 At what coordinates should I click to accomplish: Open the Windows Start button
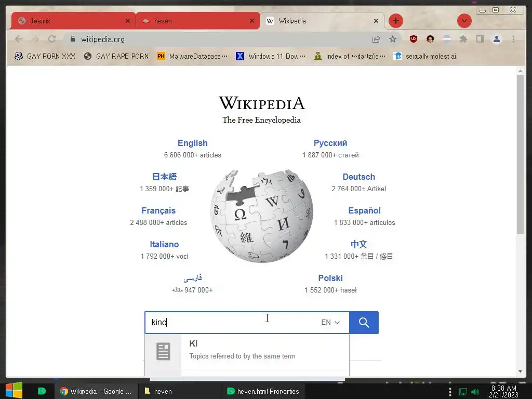point(14,391)
